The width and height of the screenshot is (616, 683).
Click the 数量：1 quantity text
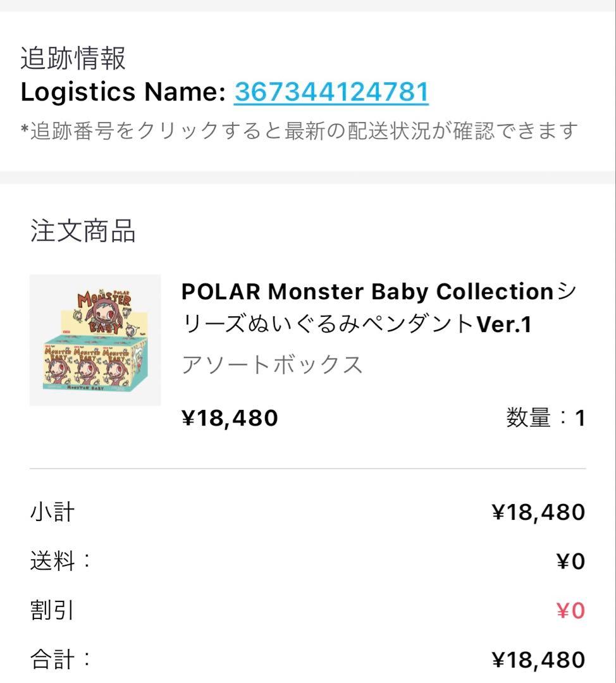[x=546, y=417]
